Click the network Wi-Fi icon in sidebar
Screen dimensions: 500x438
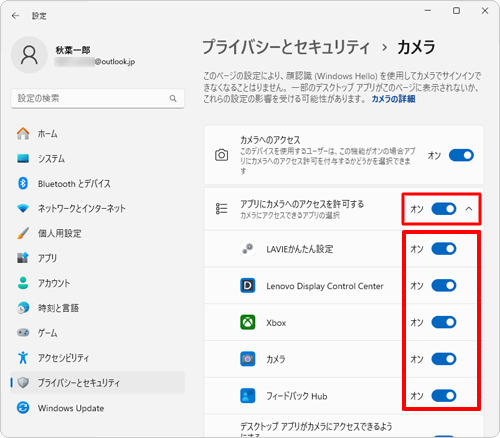[23, 208]
